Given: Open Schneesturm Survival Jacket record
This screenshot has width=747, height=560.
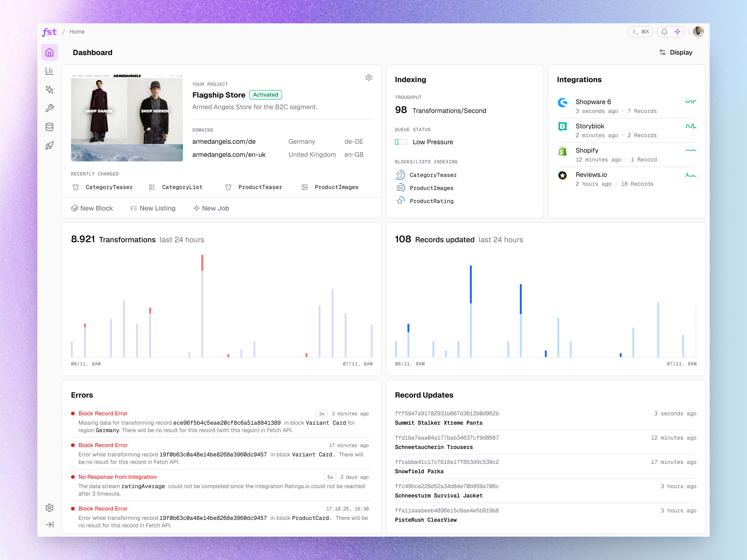Looking at the screenshot, I should (x=545, y=491).
